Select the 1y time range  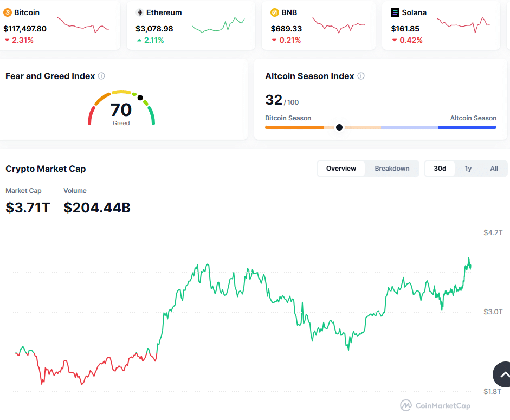(x=468, y=169)
